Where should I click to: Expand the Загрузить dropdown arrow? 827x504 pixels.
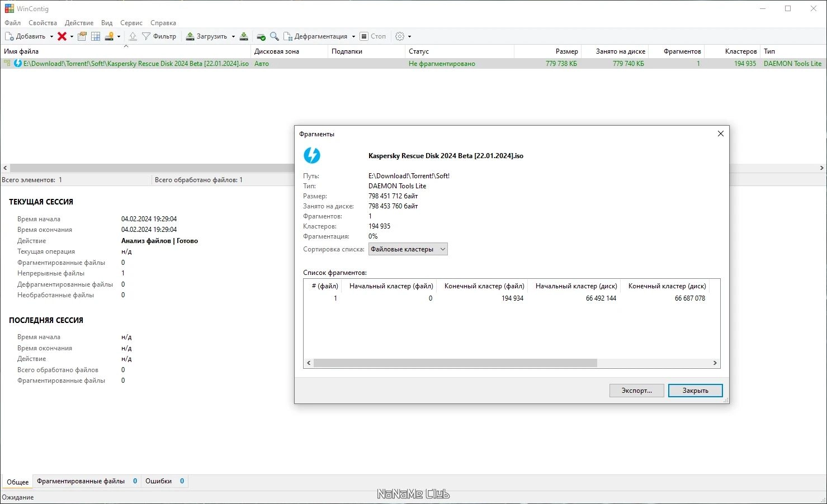(233, 36)
